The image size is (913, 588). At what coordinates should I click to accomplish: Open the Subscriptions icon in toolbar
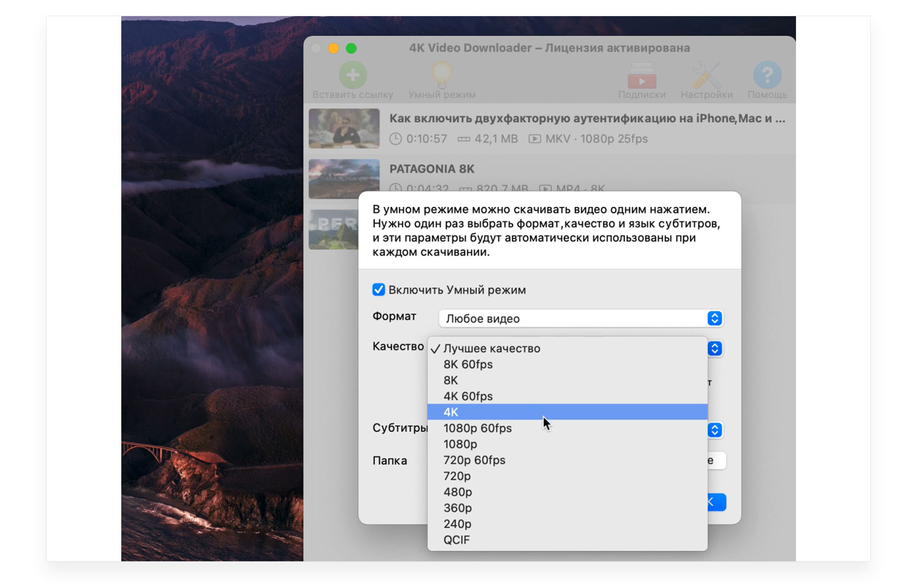[x=641, y=76]
